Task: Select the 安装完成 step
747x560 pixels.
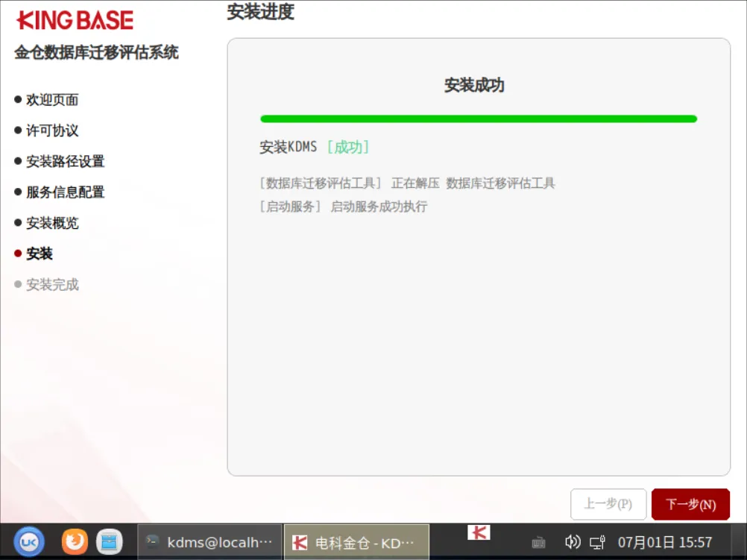Action: pyautogui.click(x=52, y=285)
